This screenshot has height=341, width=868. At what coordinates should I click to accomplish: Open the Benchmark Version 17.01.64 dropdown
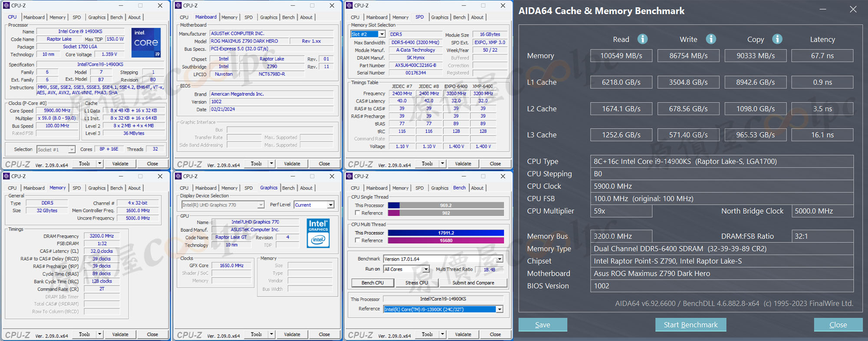coord(500,259)
